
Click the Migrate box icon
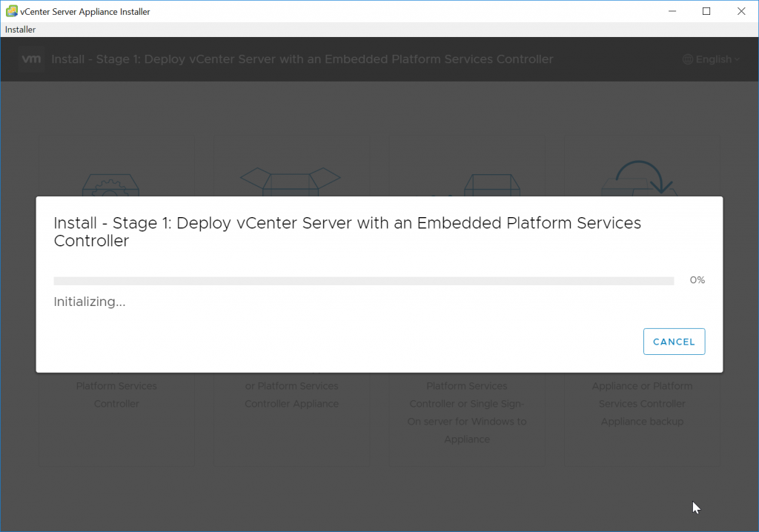[492, 185]
